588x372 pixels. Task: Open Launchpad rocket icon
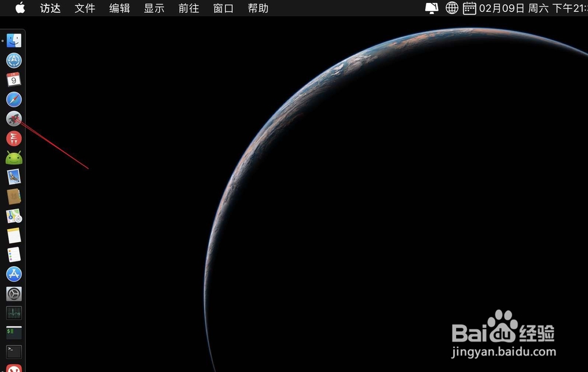[x=14, y=119]
